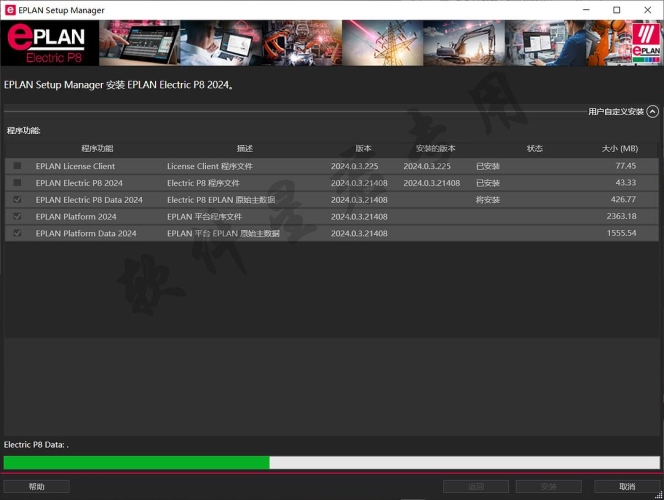The width and height of the screenshot is (664, 500).
Task: Click the EPLAN Electric P8 logo banner
Action: click(x=50, y=43)
